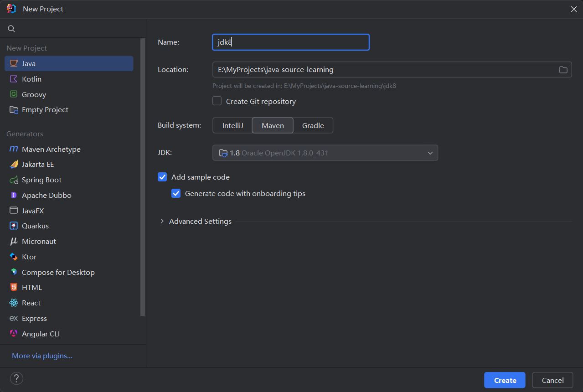Uncheck Add sample code
This screenshot has height=392, width=583.
(162, 177)
